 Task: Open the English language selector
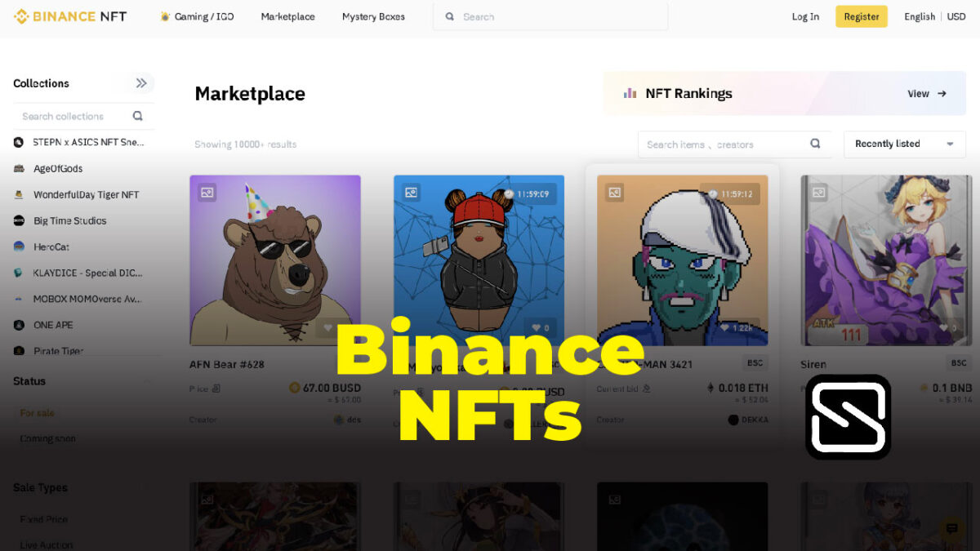(x=920, y=16)
